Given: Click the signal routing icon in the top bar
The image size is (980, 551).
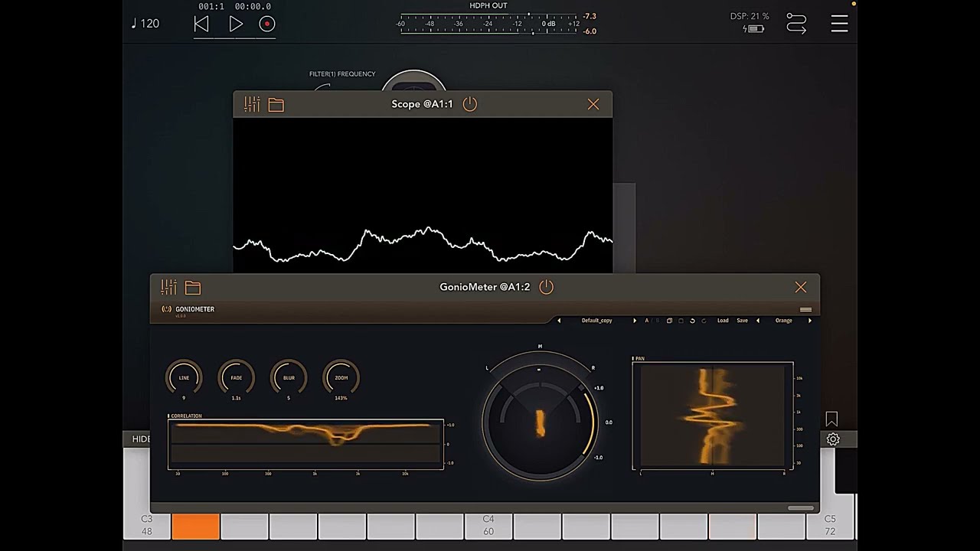Looking at the screenshot, I should point(796,24).
